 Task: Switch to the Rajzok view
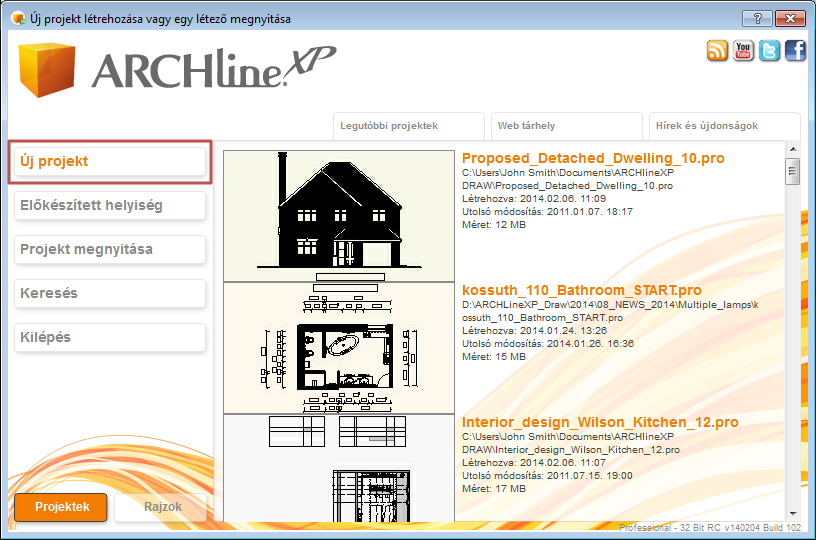tap(160, 507)
